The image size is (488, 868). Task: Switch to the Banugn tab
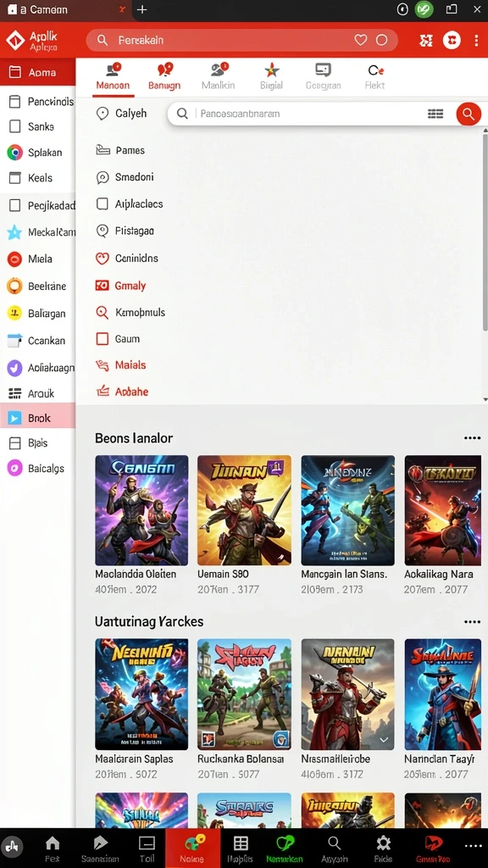point(164,76)
